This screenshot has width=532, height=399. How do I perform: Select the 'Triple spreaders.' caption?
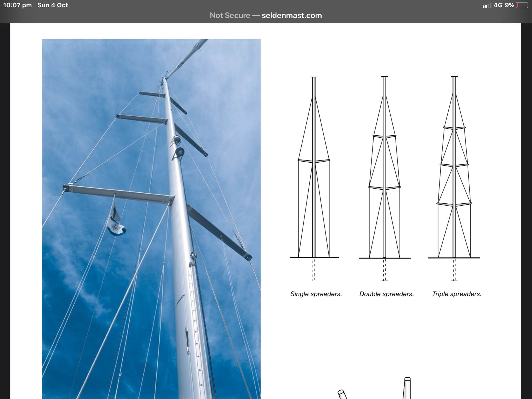[x=456, y=294]
